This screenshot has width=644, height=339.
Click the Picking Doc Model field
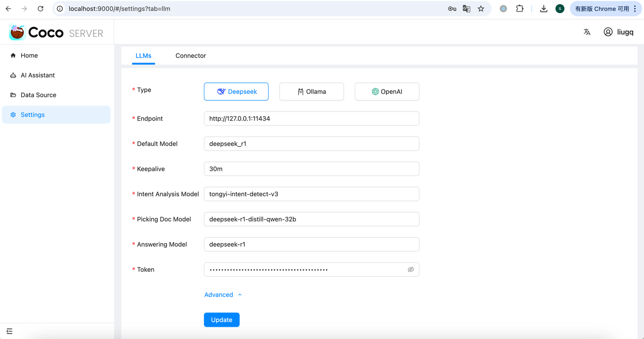[x=312, y=219]
